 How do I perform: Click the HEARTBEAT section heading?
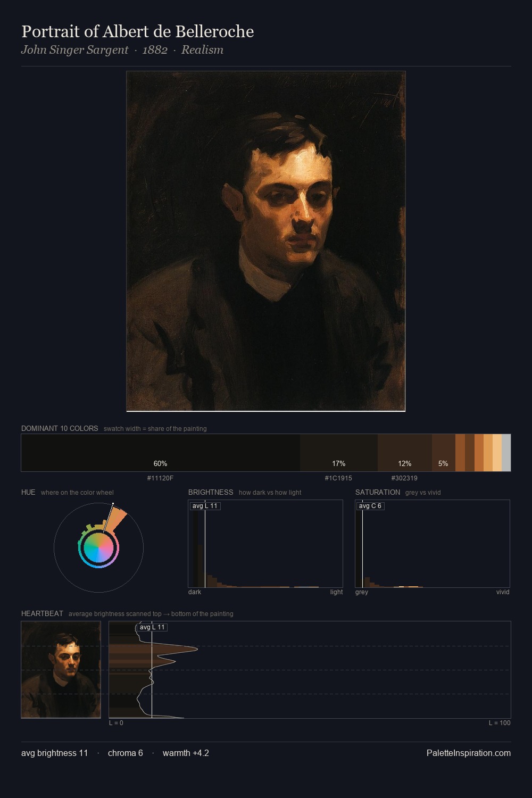pyautogui.click(x=42, y=613)
